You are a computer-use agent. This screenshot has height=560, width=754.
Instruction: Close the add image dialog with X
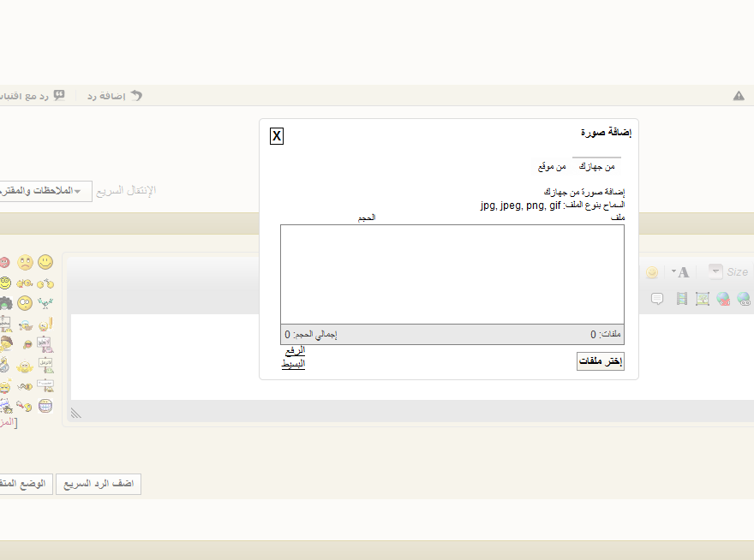point(277,136)
